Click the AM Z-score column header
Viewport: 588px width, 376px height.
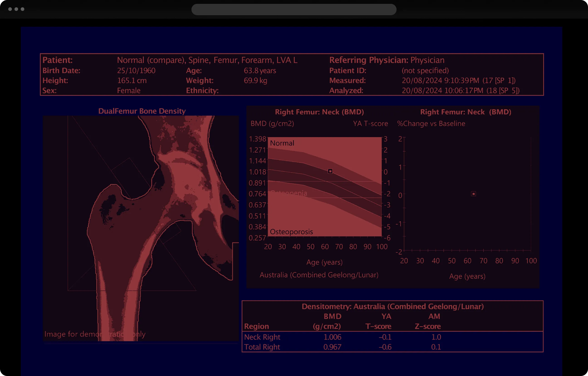(428, 321)
